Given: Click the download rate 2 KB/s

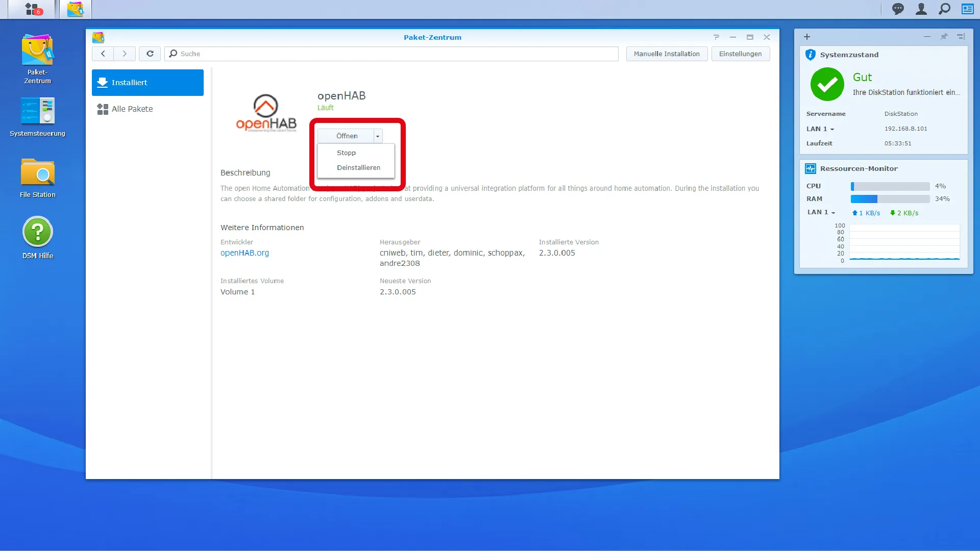Looking at the screenshot, I should (x=904, y=213).
